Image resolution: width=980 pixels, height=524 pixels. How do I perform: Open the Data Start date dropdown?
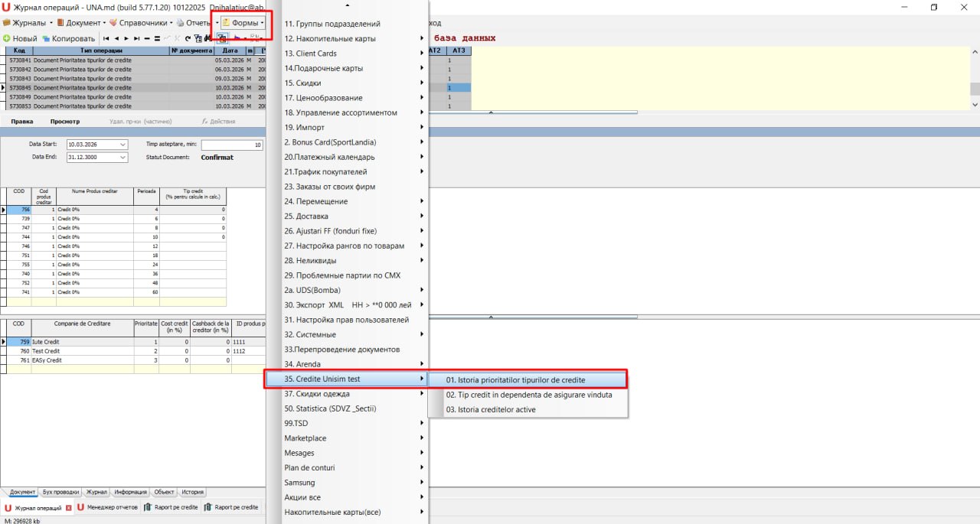pyautogui.click(x=122, y=145)
